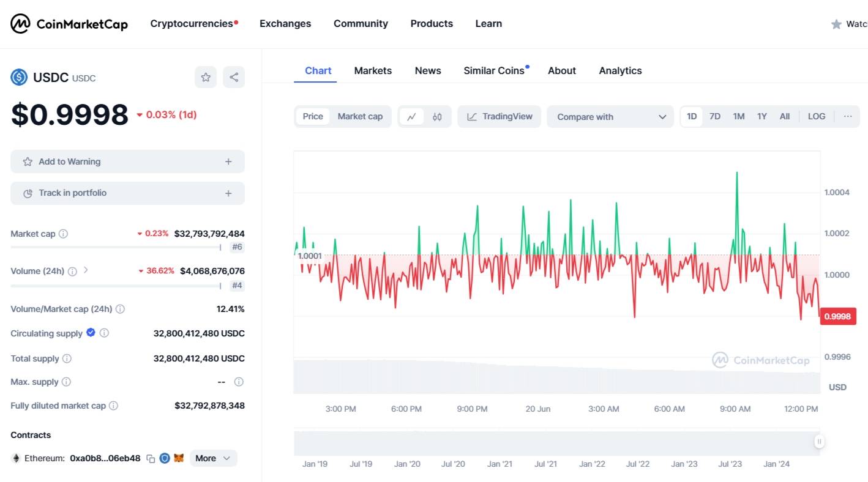Click the volume rank progress bar
The height and width of the screenshot is (482, 868).
(x=116, y=286)
